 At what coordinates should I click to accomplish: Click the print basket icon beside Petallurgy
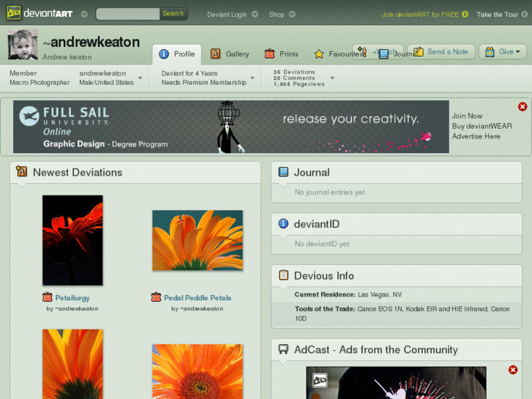point(47,297)
